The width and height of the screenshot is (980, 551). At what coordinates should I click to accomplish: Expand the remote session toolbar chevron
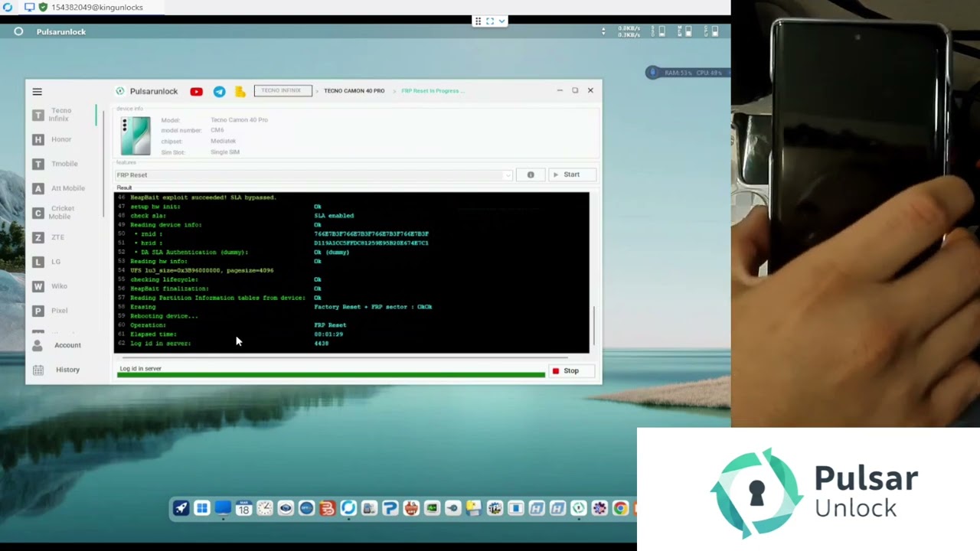[501, 21]
